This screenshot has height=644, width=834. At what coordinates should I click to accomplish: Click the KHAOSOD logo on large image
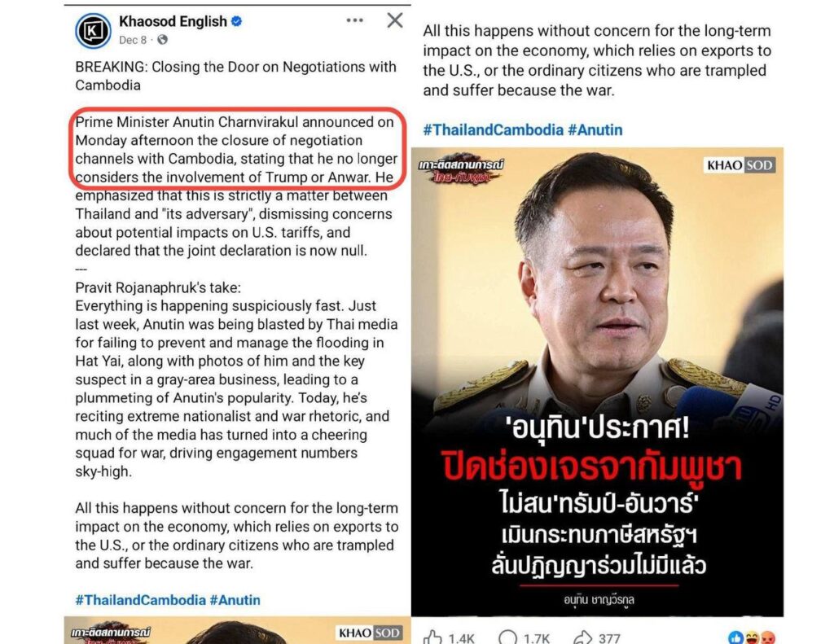[740, 165]
